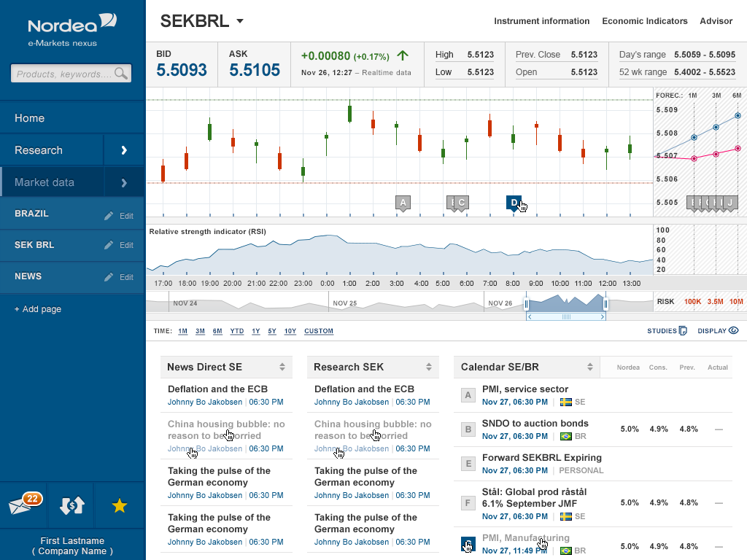Set chart time range to 5Y
This screenshot has height=560, width=747.
coord(272,331)
